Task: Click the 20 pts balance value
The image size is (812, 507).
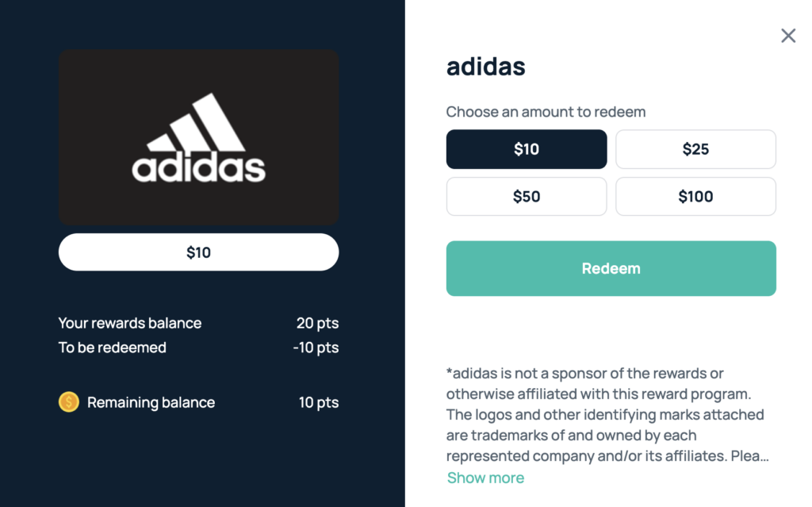Action: point(317,323)
